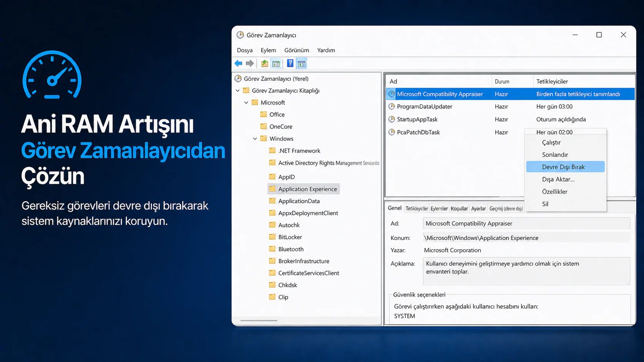Toggle the Show/Hide Console Tree toolbar icon
Viewport: 644px width, 362px height.
tap(276, 63)
